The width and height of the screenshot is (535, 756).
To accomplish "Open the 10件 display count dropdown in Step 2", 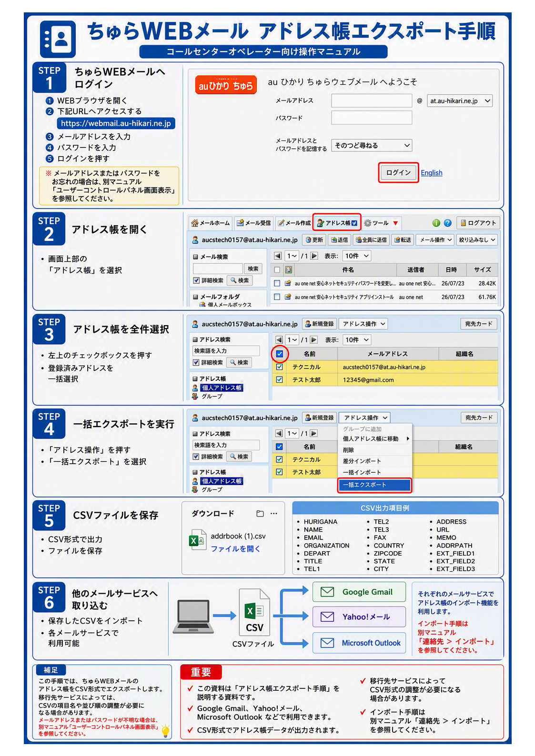I will coord(357,256).
